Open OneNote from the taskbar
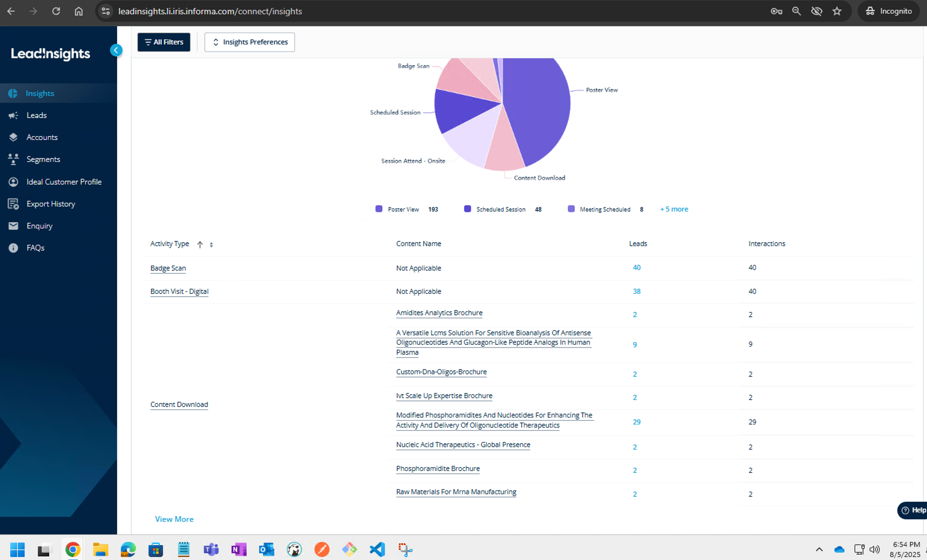 coord(239,549)
